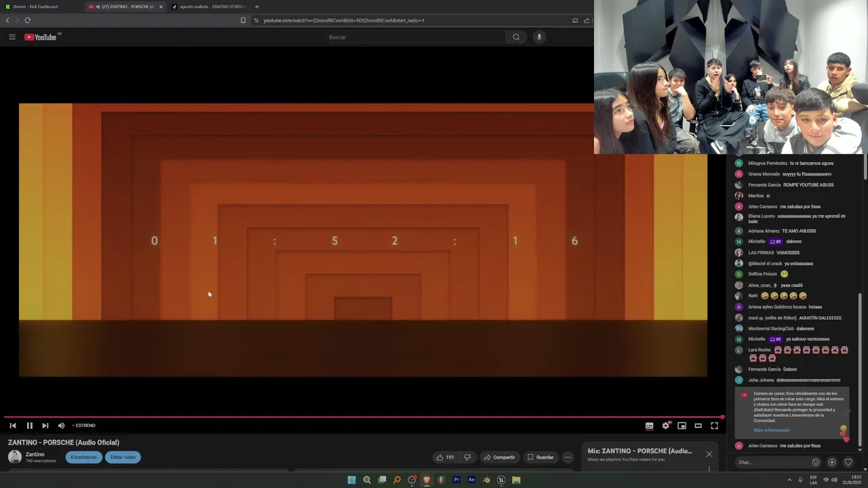868x488 pixels.
Task: Save the video with Guardar
Action: coord(540,457)
